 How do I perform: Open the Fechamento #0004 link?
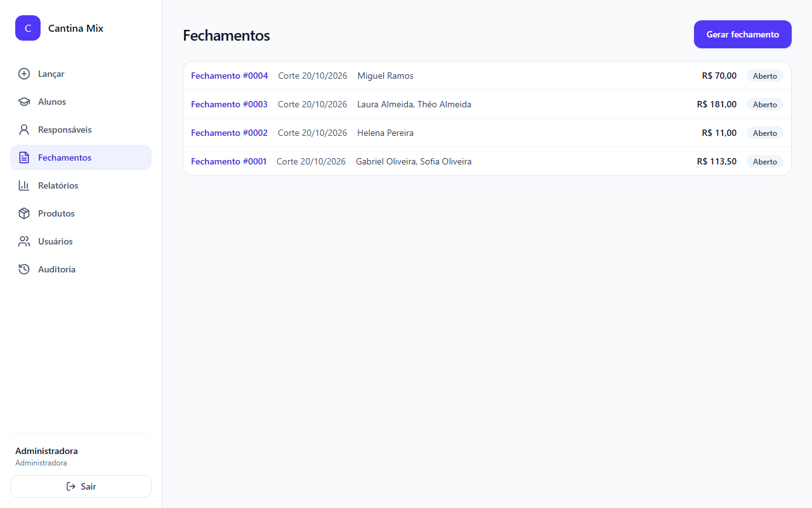[230, 76]
